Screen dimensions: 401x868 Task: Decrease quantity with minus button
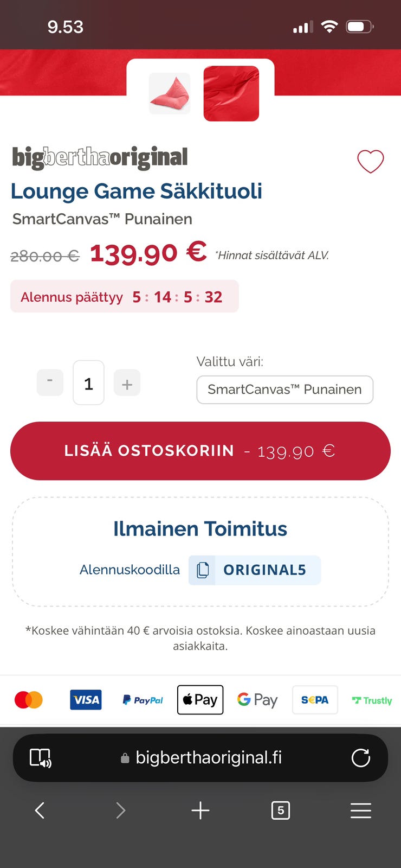(x=50, y=382)
